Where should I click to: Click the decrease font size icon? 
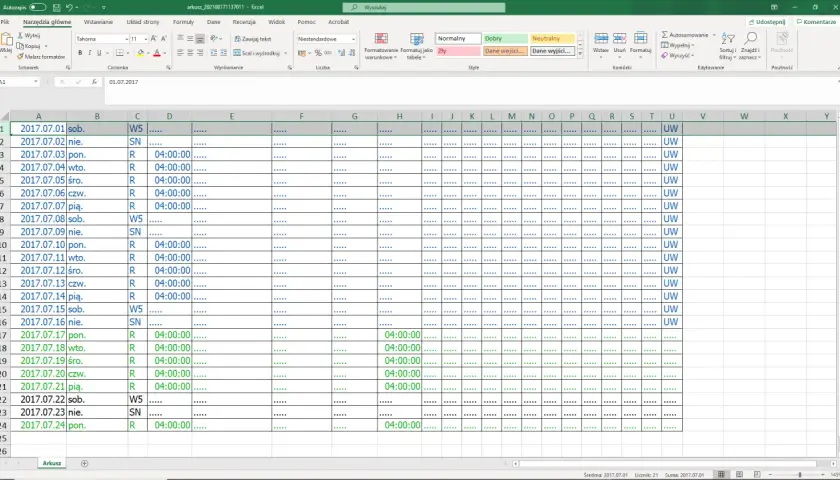pyautogui.click(x=163, y=39)
